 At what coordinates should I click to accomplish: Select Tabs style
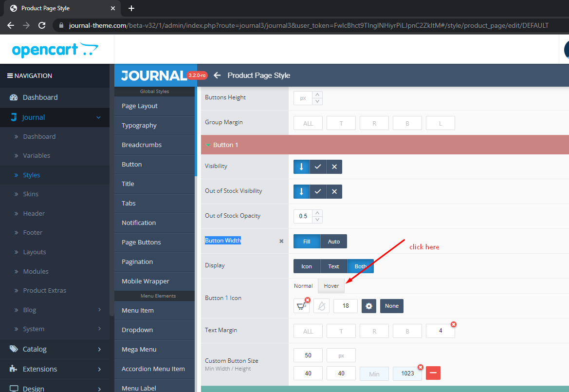(x=155, y=203)
